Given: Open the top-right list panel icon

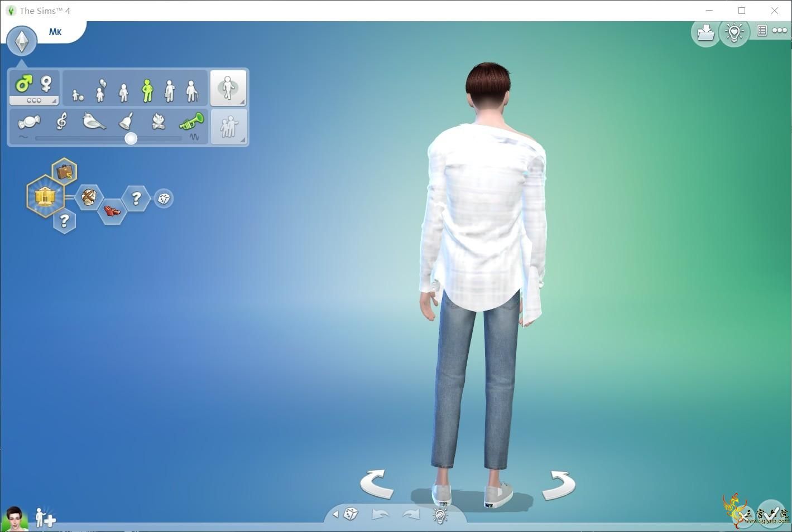Looking at the screenshot, I should pos(762,31).
